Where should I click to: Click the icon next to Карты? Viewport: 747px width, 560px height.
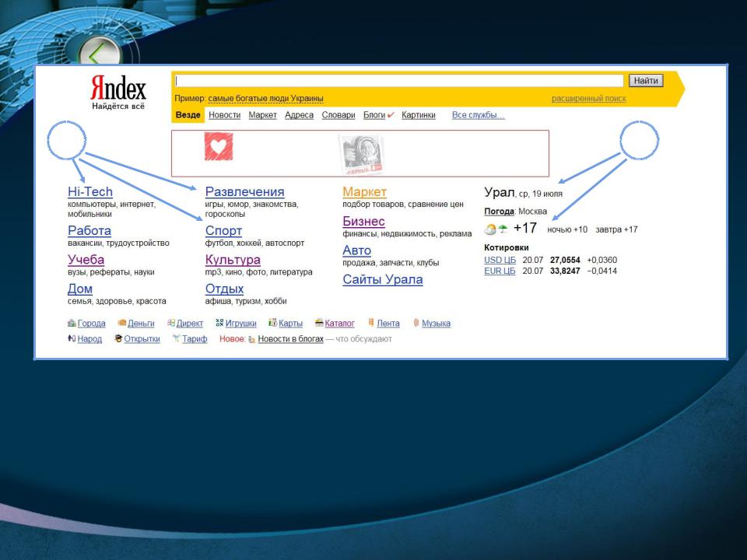pyautogui.click(x=272, y=323)
